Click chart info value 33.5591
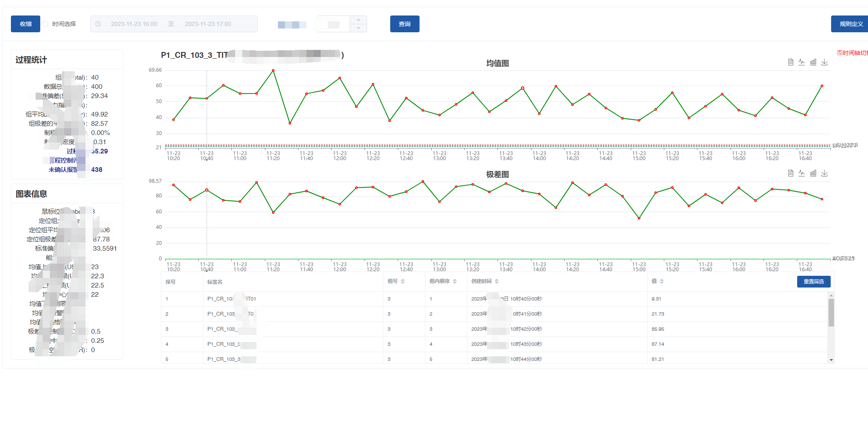 pyautogui.click(x=105, y=249)
